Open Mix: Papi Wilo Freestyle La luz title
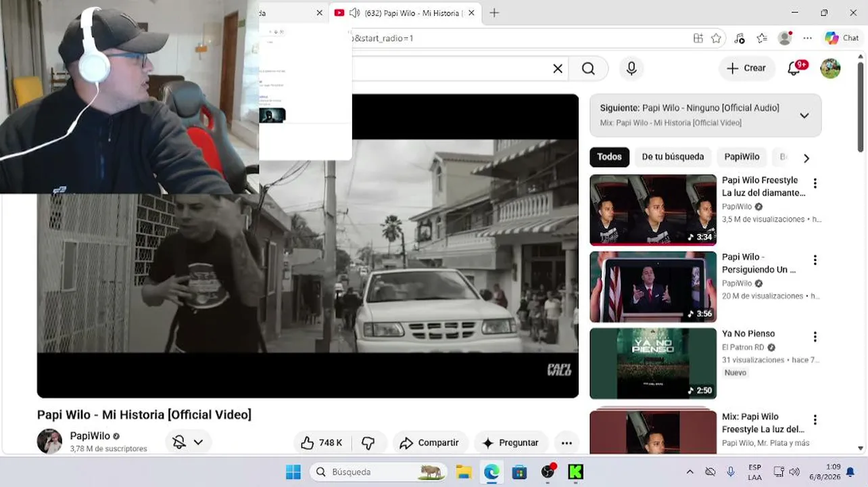Image resolution: width=868 pixels, height=487 pixels. [x=763, y=423]
